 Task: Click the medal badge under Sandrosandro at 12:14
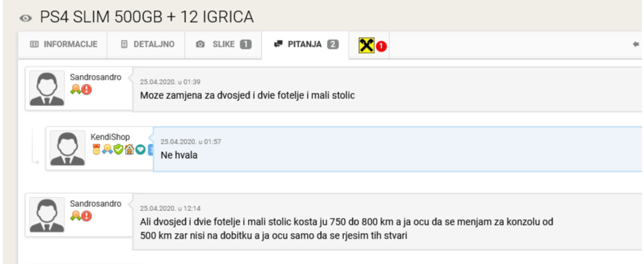(x=75, y=215)
